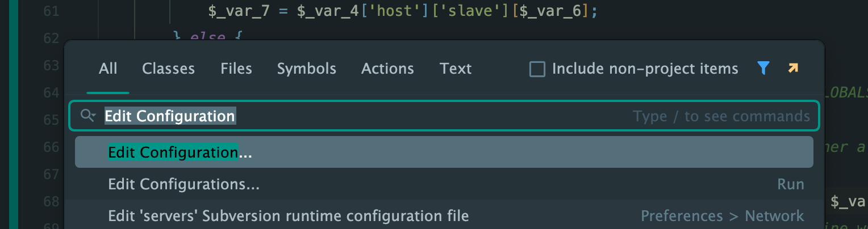
Task: Click the magnifier search history icon
Action: (x=88, y=116)
